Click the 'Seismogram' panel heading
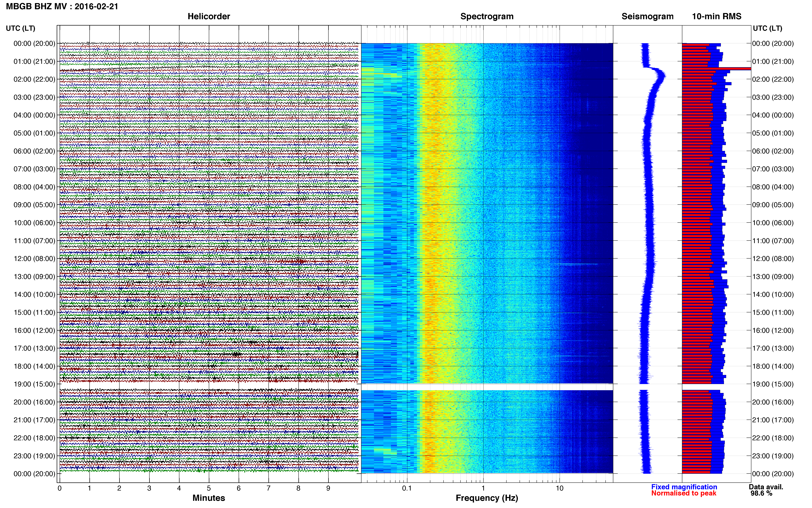This screenshot has height=508, width=812. click(x=648, y=16)
